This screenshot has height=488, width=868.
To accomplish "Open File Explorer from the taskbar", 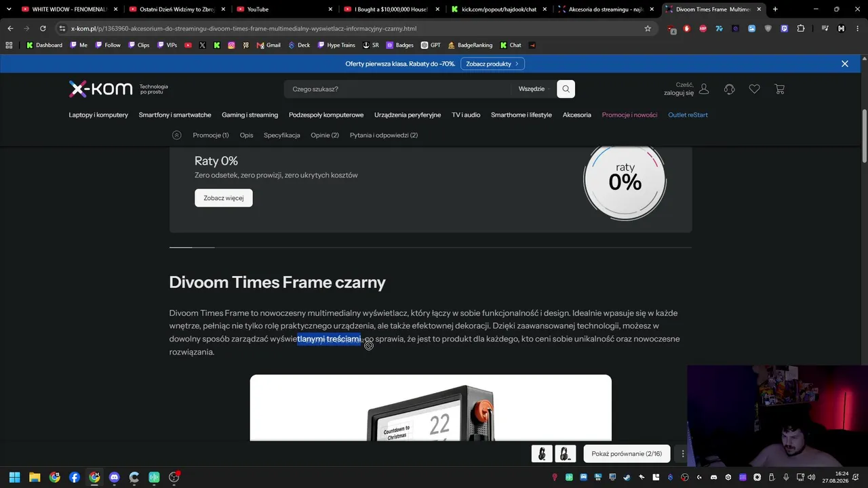I will [35, 477].
